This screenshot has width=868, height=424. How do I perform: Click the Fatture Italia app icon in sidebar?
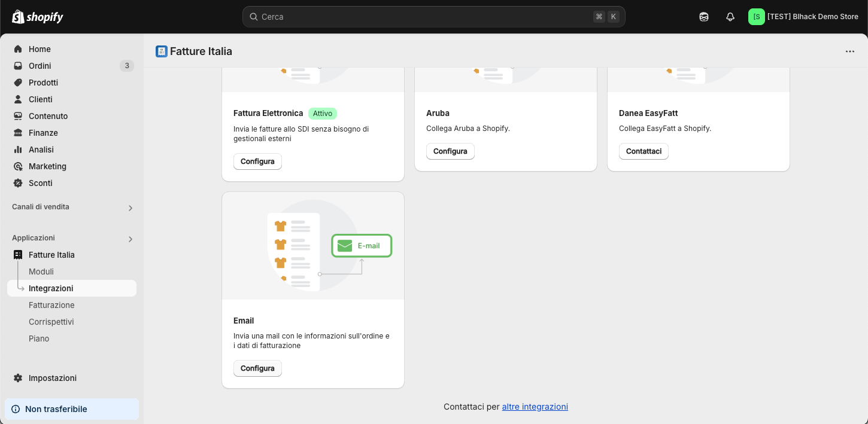click(18, 255)
